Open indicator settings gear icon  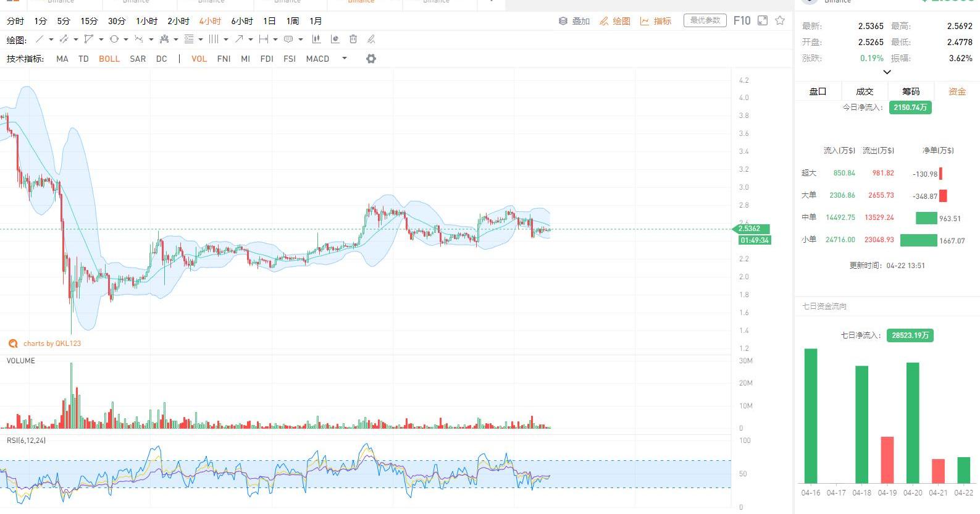click(371, 59)
